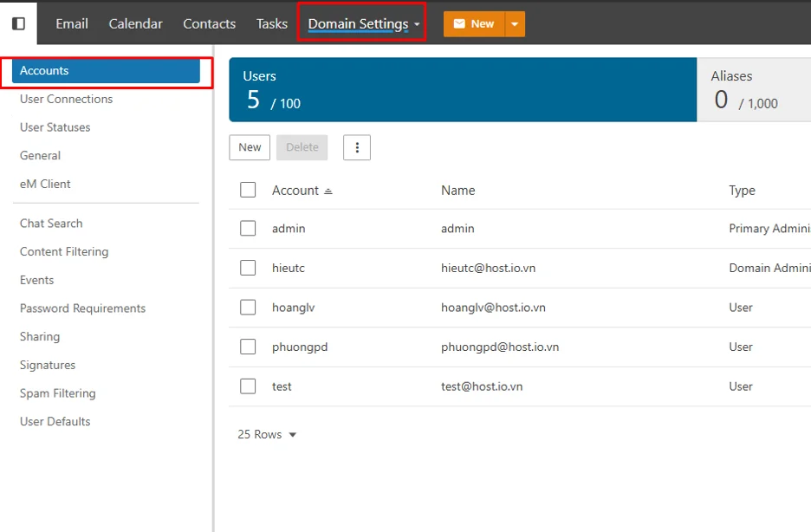The height and width of the screenshot is (532, 811).
Task: Click the Domain Admin type cell
Action: (769, 268)
